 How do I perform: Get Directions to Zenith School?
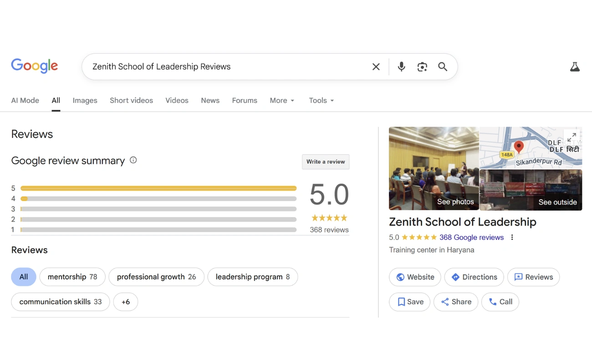pyautogui.click(x=474, y=277)
